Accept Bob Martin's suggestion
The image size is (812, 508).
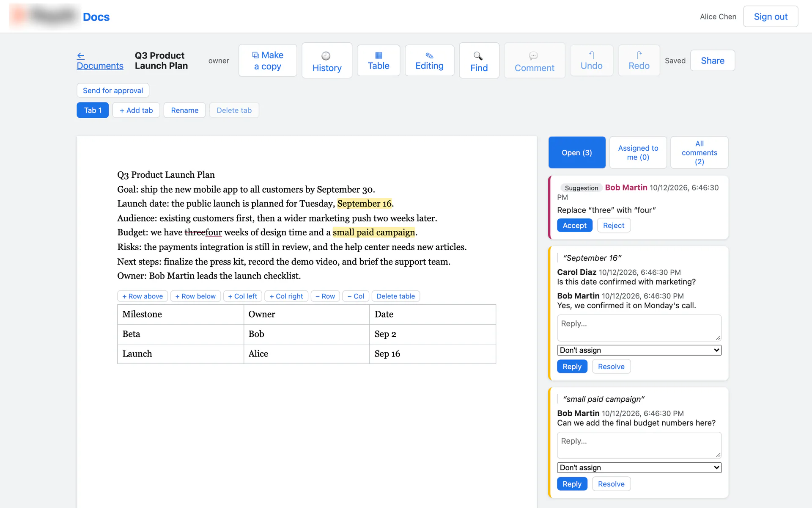coord(575,225)
